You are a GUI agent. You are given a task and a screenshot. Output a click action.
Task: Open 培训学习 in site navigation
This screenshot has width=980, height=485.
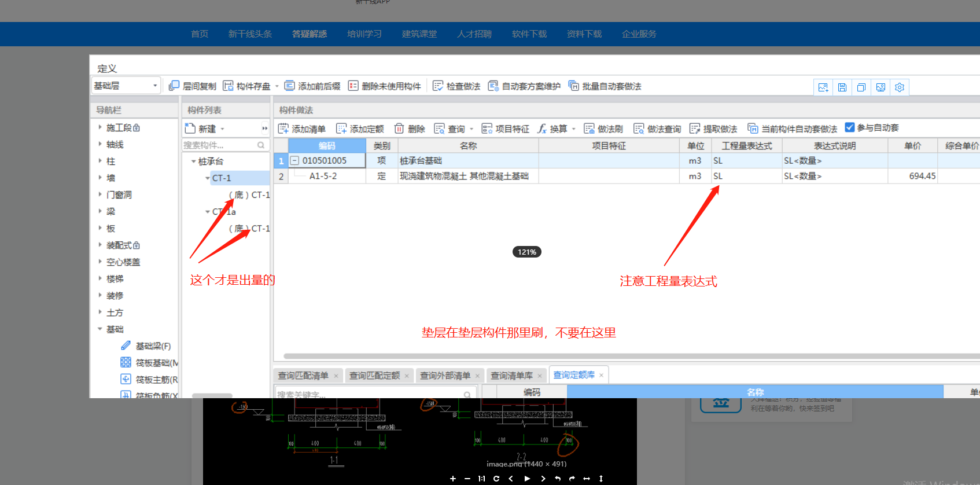click(x=364, y=34)
